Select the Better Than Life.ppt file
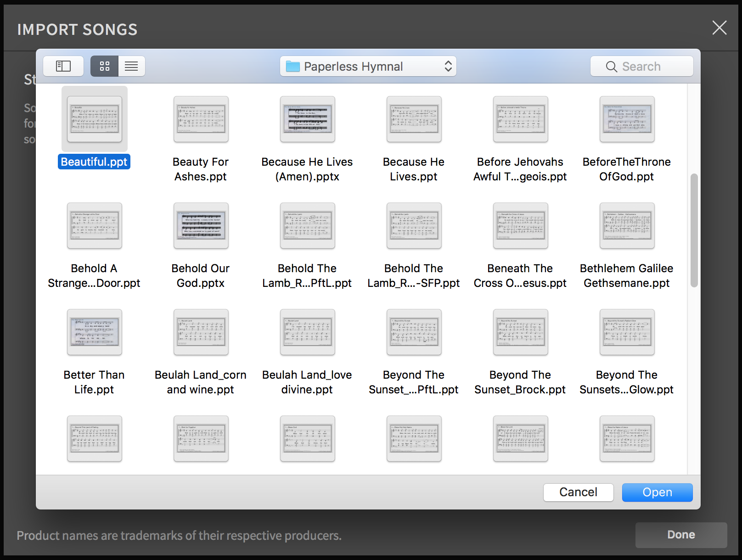This screenshot has height=560, width=742. [x=95, y=332]
